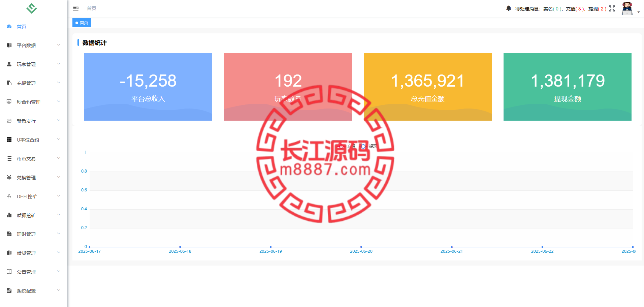Open the 秒合约管理 menu label
The height and width of the screenshot is (307, 644).
pos(29,102)
